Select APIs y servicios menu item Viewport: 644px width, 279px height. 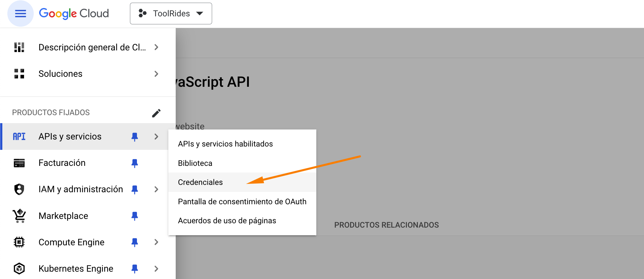tap(70, 136)
